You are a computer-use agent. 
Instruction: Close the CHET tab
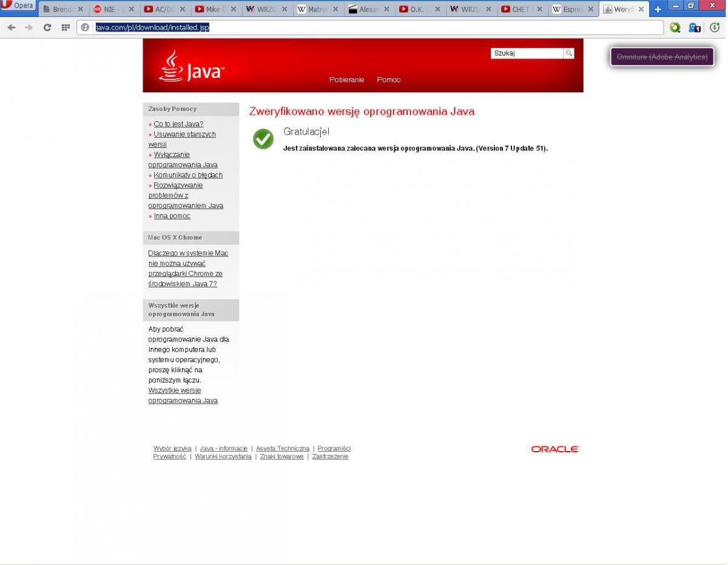(539, 10)
